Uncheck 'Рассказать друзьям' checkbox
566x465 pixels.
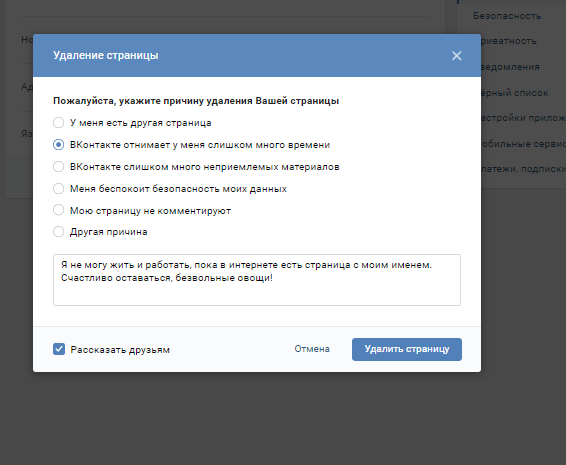click(x=59, y=349)
